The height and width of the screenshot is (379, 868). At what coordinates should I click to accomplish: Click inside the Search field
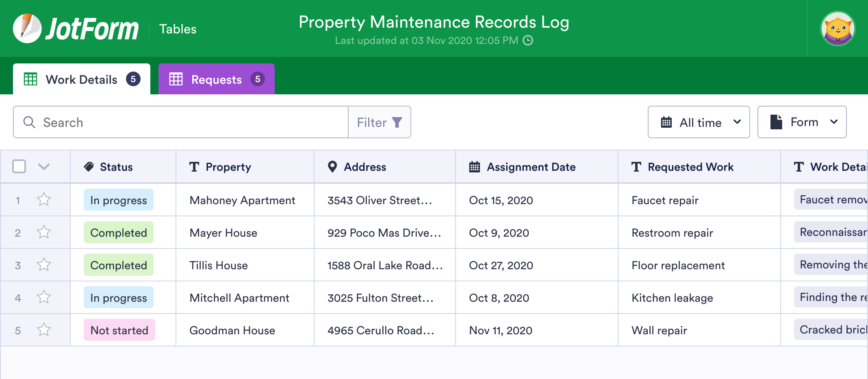point(163,122)
